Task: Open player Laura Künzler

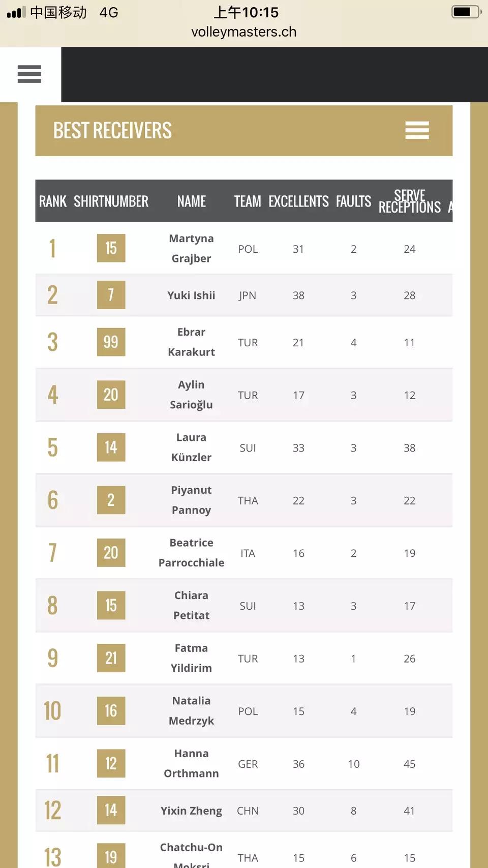Action: (191, 447)
